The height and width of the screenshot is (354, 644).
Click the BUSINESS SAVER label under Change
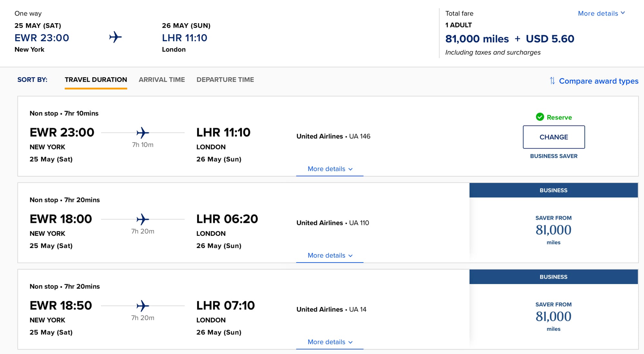click(x=554, y=156)
